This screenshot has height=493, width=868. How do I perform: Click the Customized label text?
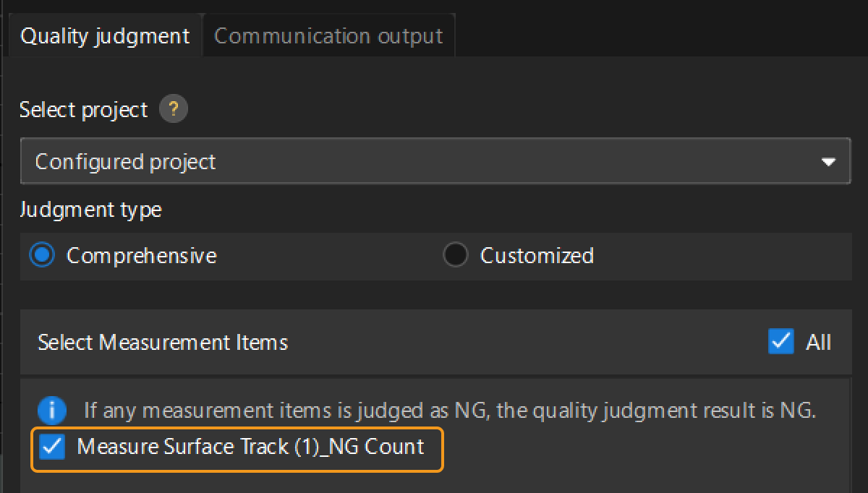[537, 256]
